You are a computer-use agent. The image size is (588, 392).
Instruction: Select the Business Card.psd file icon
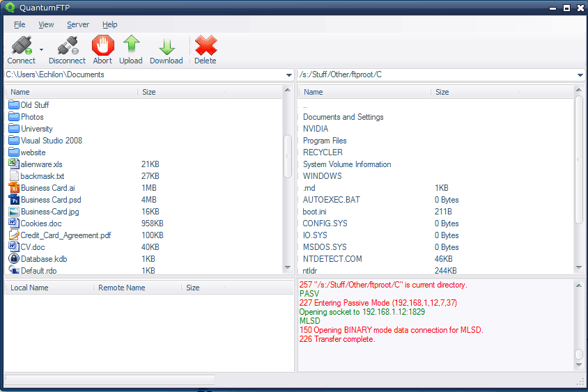pos(13,200)
